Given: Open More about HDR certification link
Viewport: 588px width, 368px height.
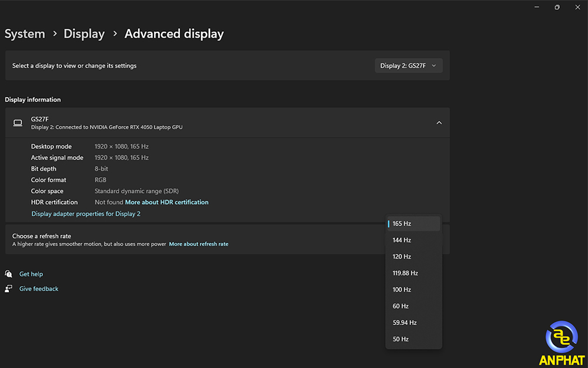Looking at the screenshot, I should 166,202.
